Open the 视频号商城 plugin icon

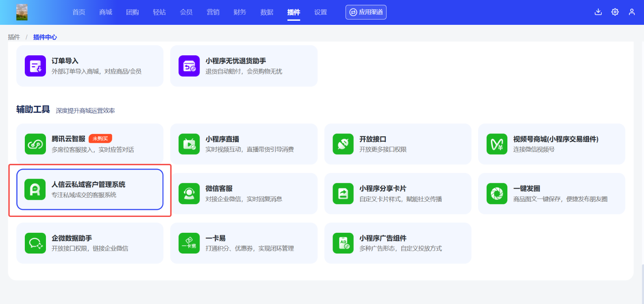click(497, 144)
